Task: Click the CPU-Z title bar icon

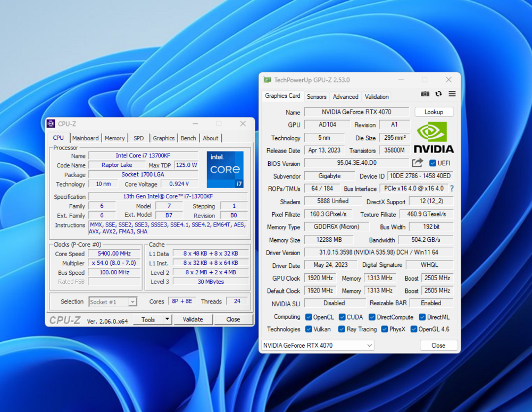Action: point(51,124)
